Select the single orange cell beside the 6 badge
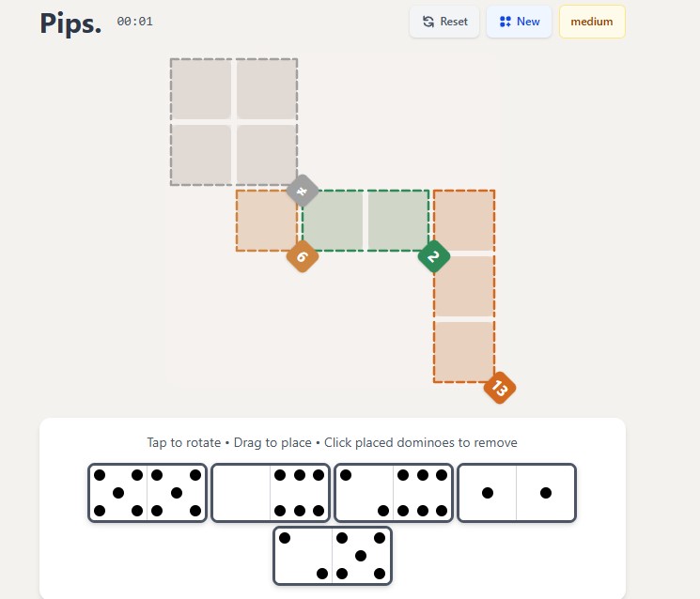Viewport: 700px width, 599px height. 266,221
